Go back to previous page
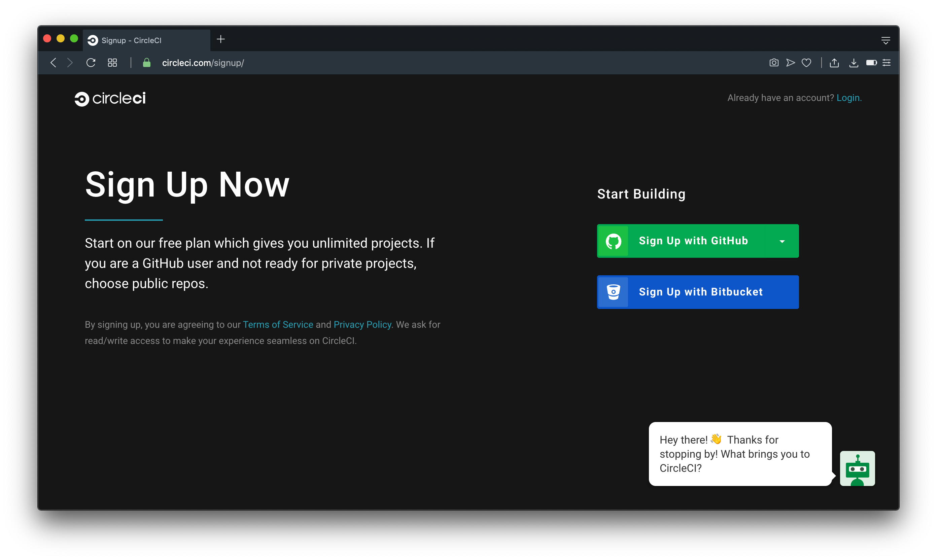Image resolution: width=937 pixels, height=560 pixels. pyautogui.click(x=54, y=63)
